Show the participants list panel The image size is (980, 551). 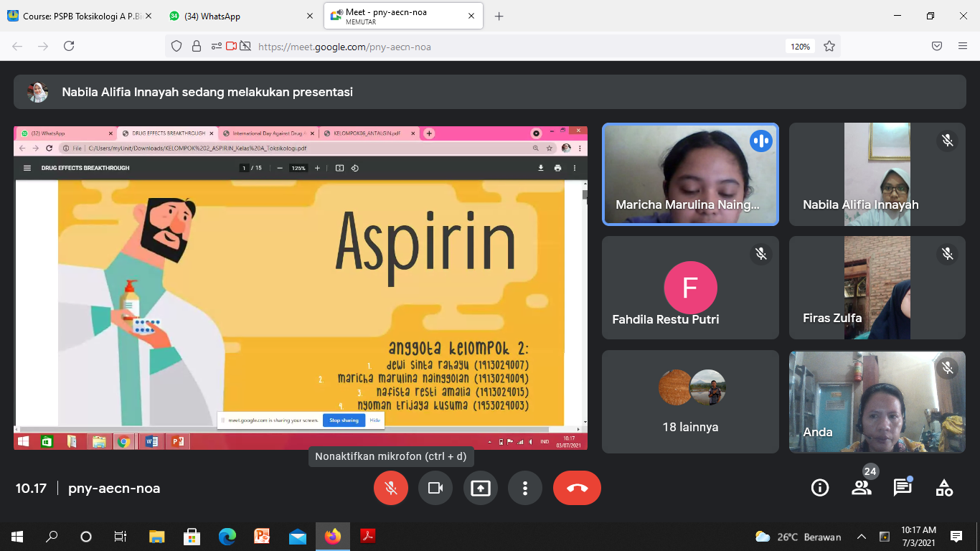pyautogui.click(x=861, y=488)
